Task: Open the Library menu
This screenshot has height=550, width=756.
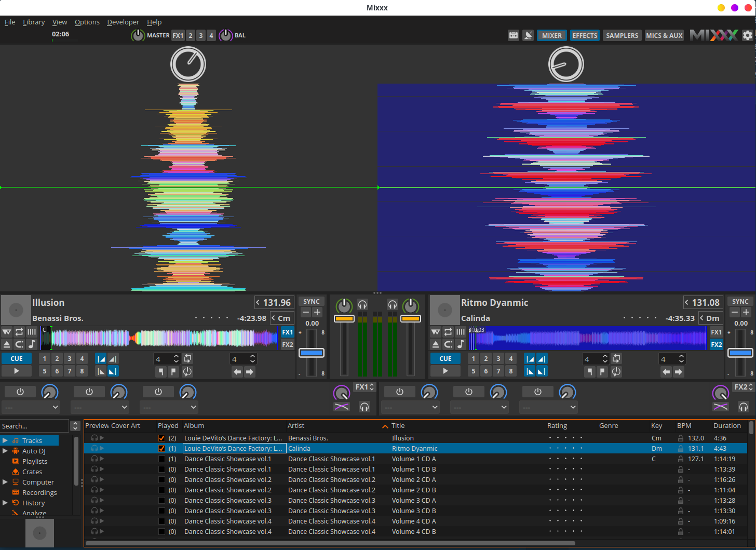Action: (34, 22)
